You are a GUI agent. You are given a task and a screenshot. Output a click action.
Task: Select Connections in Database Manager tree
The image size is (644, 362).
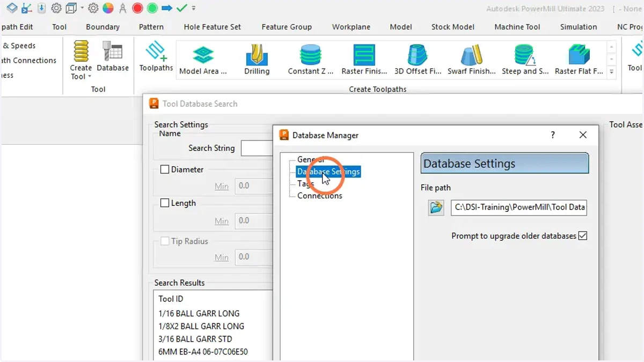tap(320, 196)
